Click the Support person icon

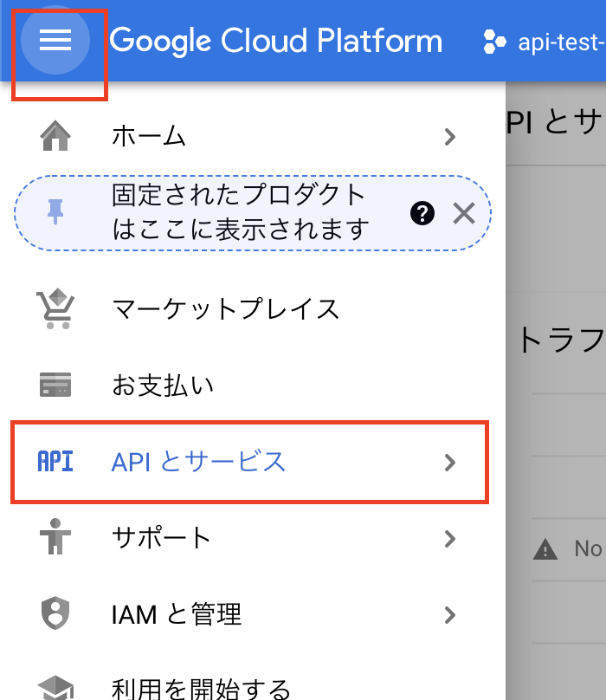pyautogui.click(x=55, y=537)
